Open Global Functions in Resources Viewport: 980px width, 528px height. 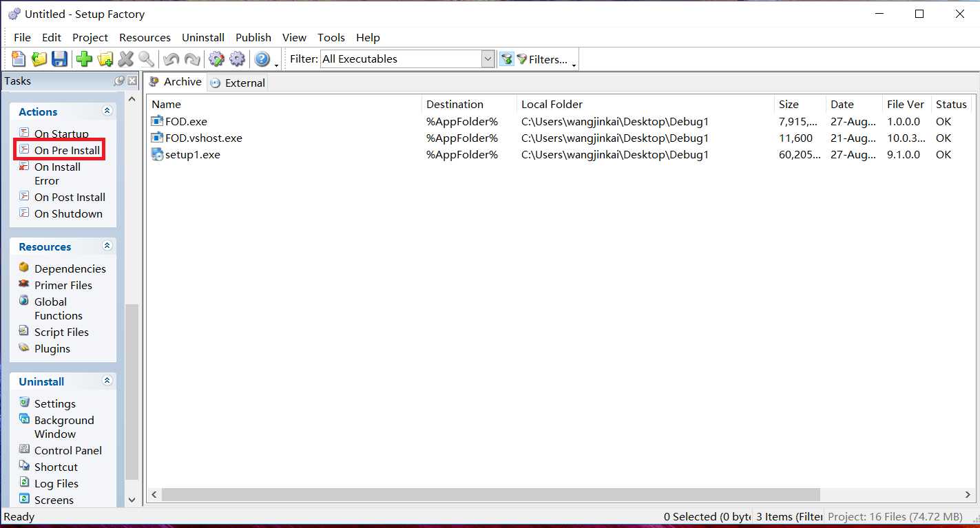tap(59, 308)
